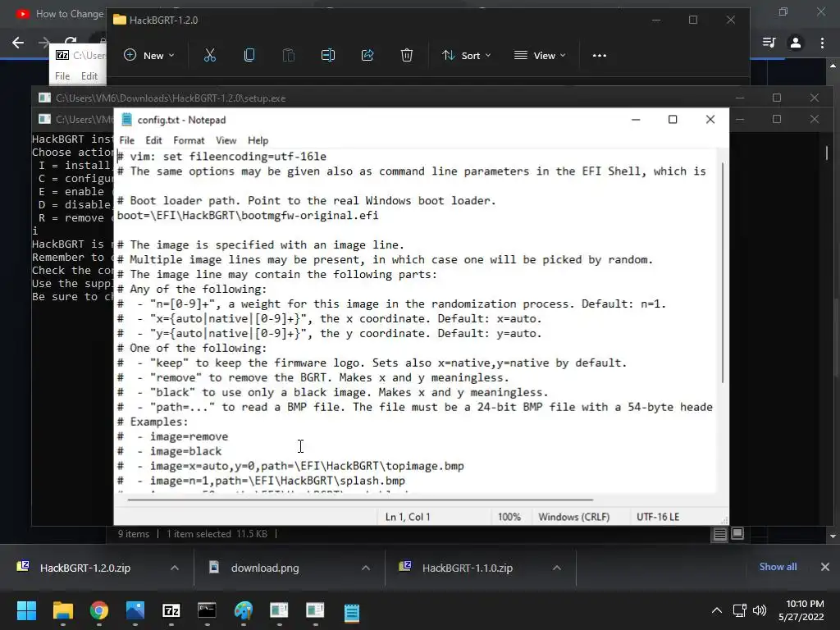Open Notepad View menu

coord(226,140)
